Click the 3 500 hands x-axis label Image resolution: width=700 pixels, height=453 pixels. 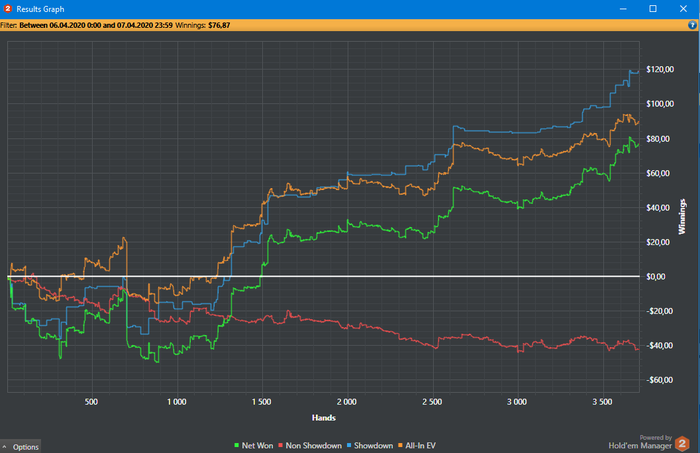(x=602, y=402)
